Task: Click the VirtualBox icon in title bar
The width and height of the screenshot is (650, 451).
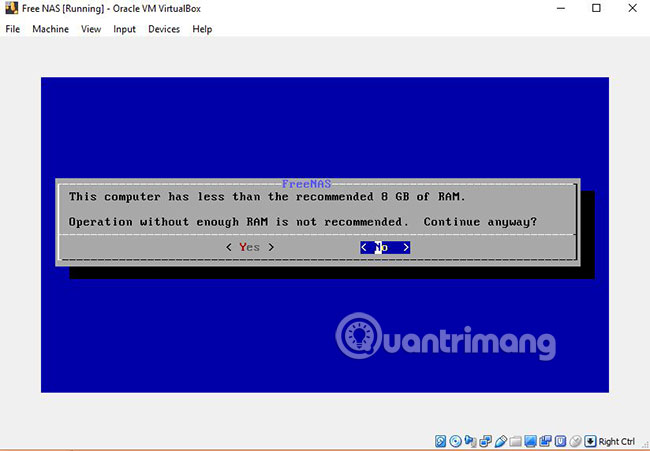Action: tap(12, 8)
